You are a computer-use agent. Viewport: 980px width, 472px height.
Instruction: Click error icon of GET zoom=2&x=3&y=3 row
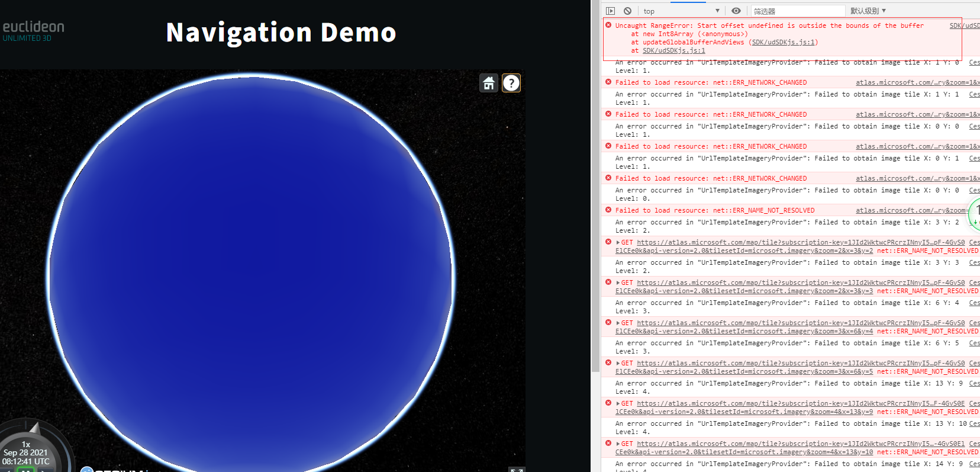pos(608,282)
